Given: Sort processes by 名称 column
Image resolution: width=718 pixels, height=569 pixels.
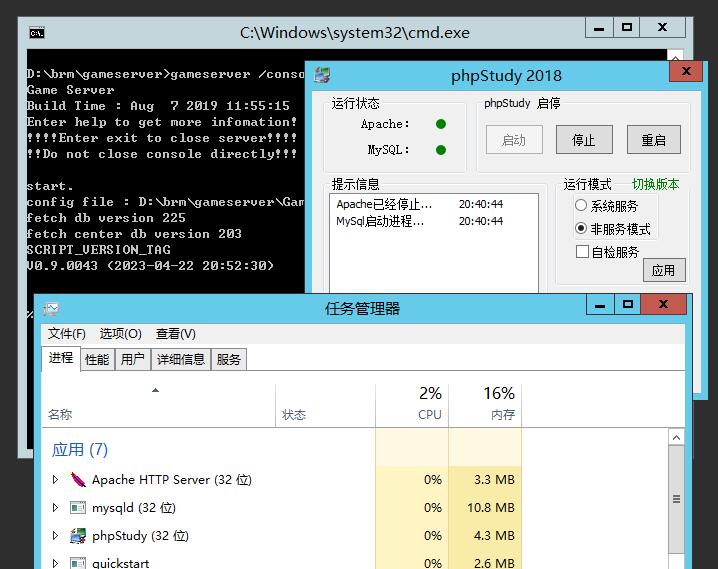Looking at the screenshot, I should click(x=158, y=405).
